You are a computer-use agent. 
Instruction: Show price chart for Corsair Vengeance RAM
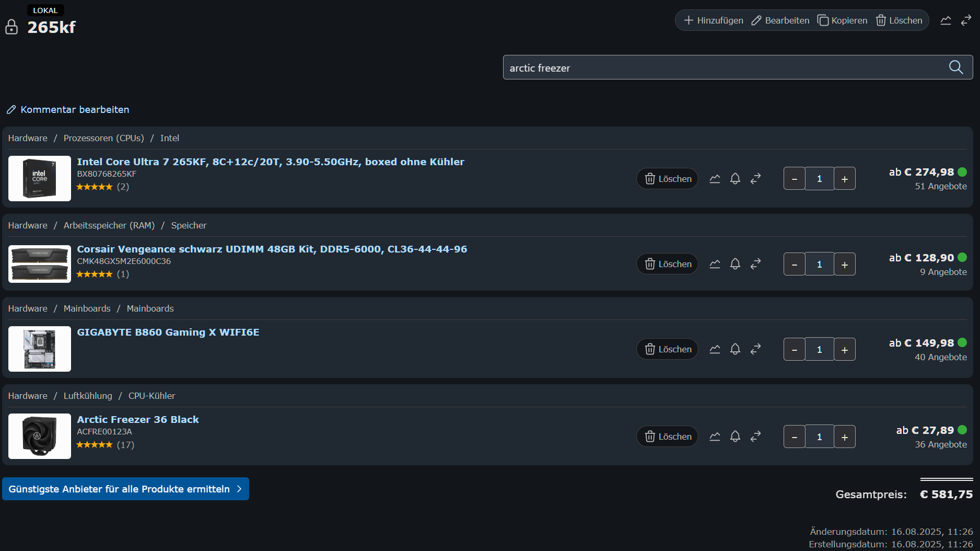(715, 264)
